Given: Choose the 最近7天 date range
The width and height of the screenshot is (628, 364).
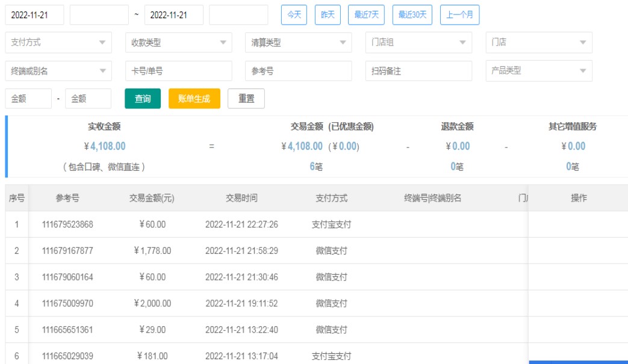Looking at the screenshot, I should click(366, 15).
